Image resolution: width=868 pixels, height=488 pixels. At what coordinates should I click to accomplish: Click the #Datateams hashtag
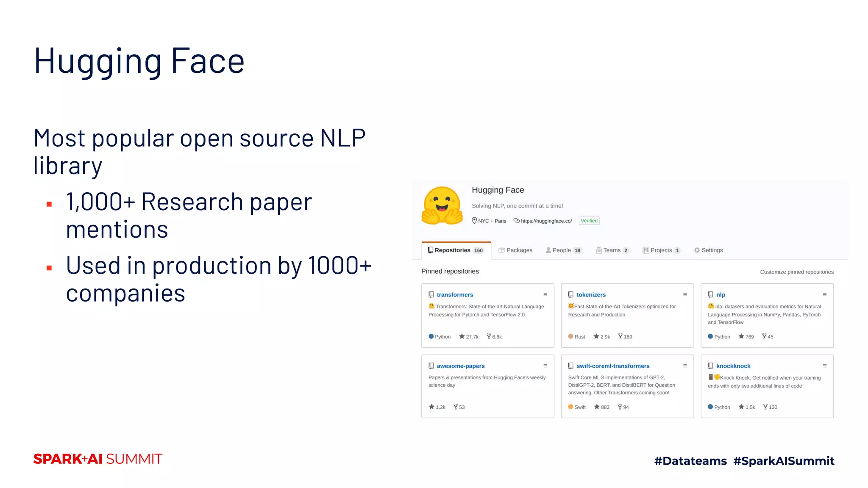[x=690, y=461]
